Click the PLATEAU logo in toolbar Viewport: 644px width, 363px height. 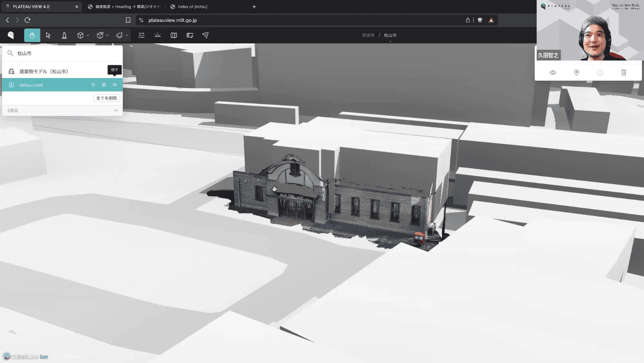coord(11,36)
